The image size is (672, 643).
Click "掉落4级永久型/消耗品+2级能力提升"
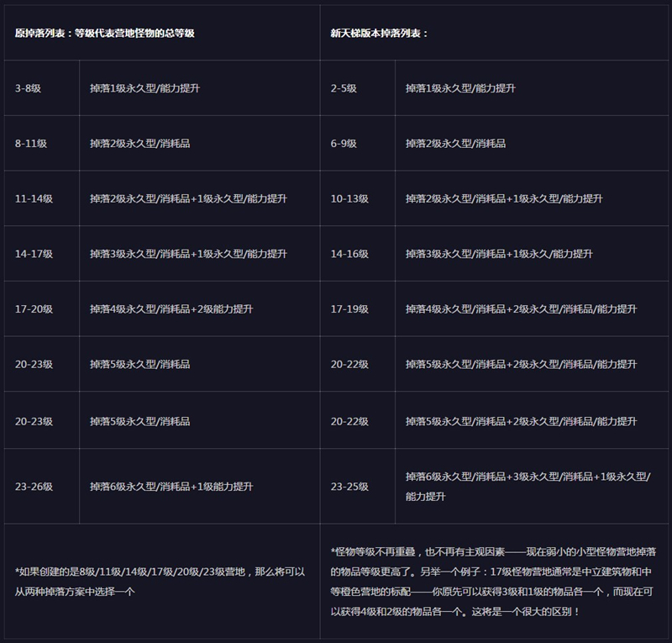(x=171, y=309)
